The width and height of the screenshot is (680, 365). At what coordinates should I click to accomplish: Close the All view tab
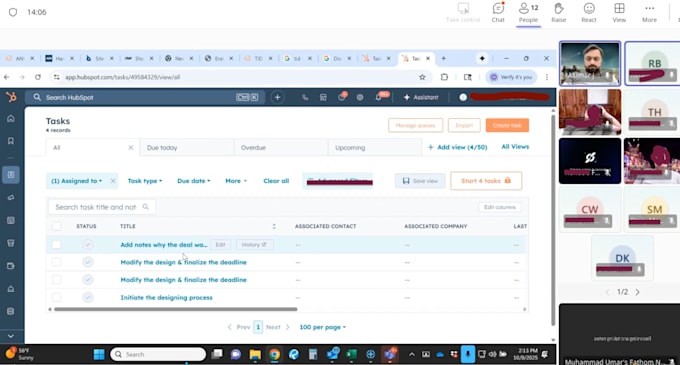click(131, 148)
